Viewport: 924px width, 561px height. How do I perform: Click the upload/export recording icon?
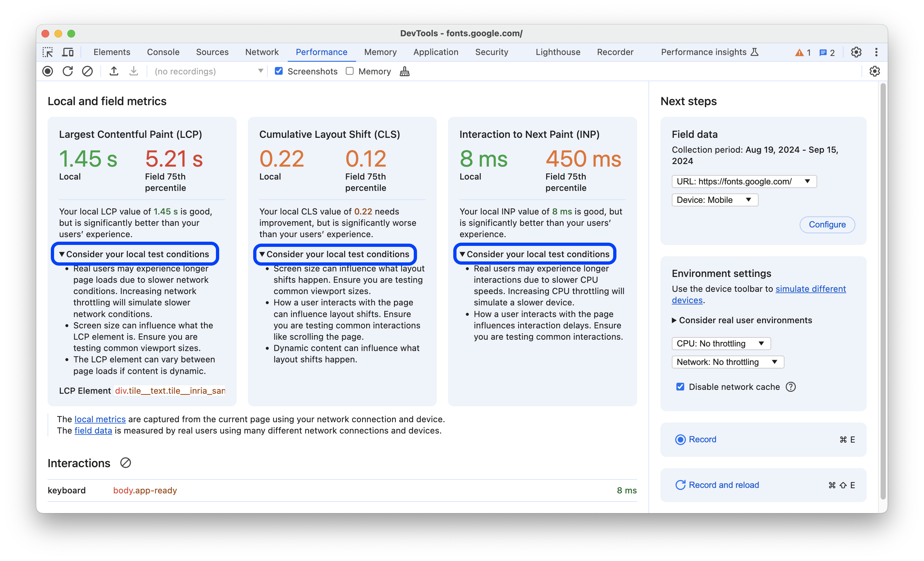114,71
